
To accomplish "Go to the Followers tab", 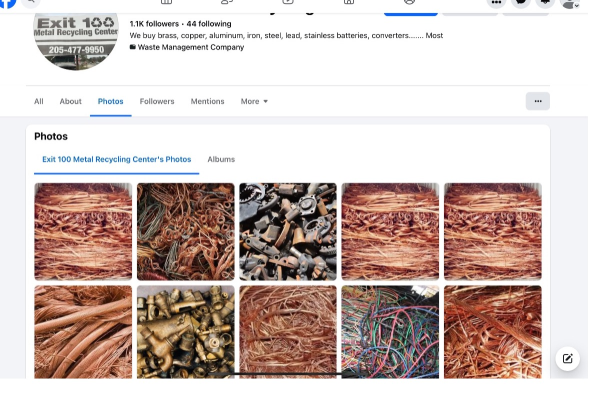I will click(x=157, y=101).
